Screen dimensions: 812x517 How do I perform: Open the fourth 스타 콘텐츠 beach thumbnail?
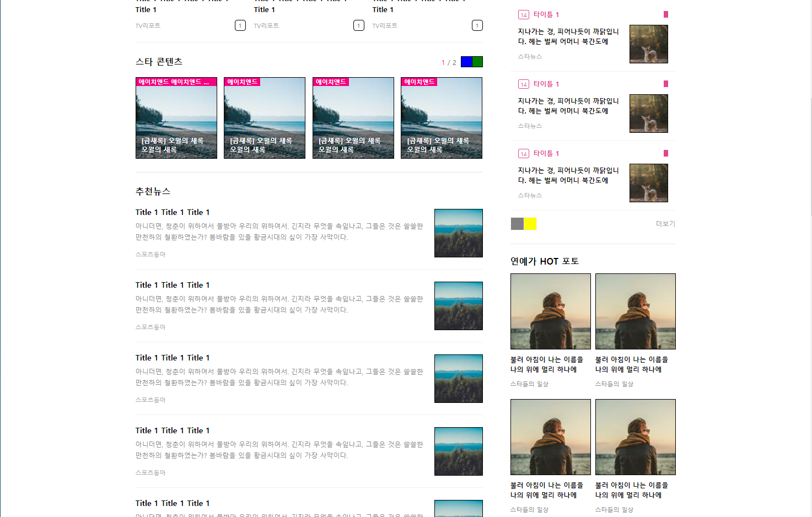click(442, 118)
